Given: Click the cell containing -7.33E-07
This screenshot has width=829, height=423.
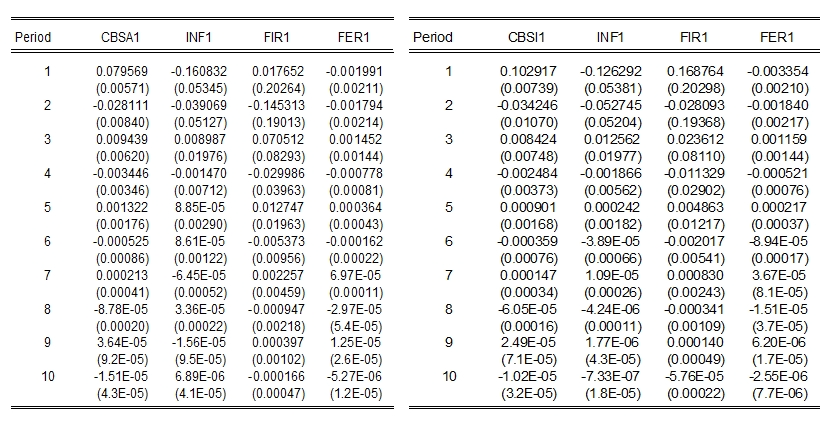Looking at the screenshot, I should point(609,376).
